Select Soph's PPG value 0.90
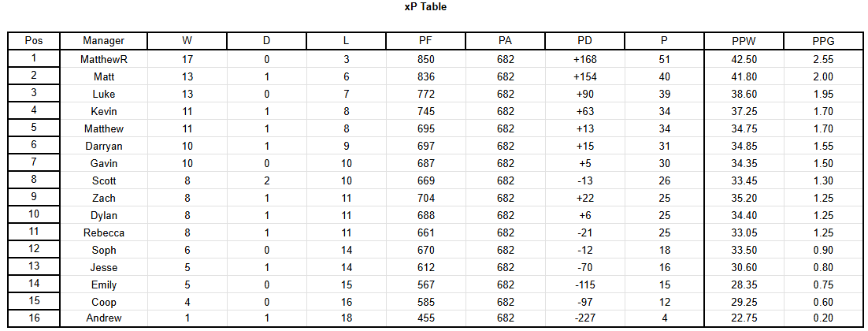Image resolution: width=868 pixels, height=331 pixels. (x=822, y=250)
